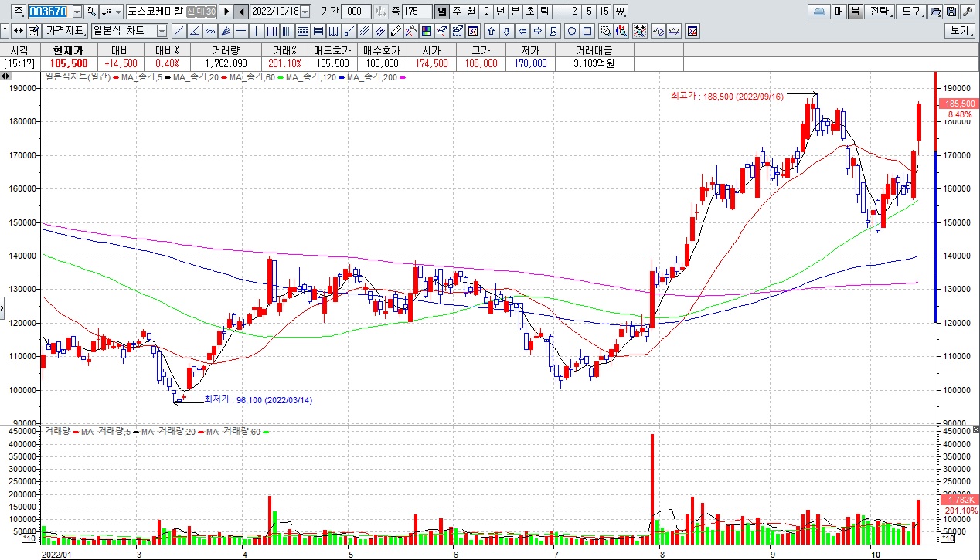Select interval preset 2
This screenshot has width=980, height=560.
(x=573, y=12)
